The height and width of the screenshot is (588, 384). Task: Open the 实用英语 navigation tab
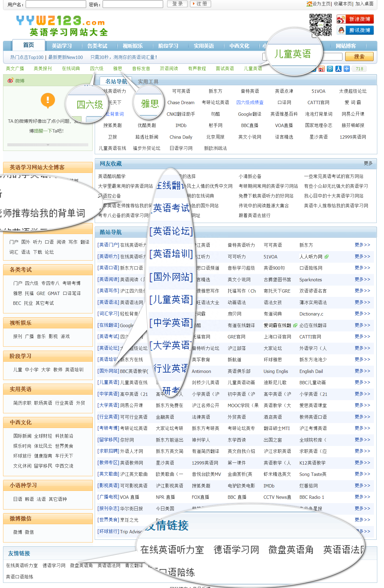[203, 46]
